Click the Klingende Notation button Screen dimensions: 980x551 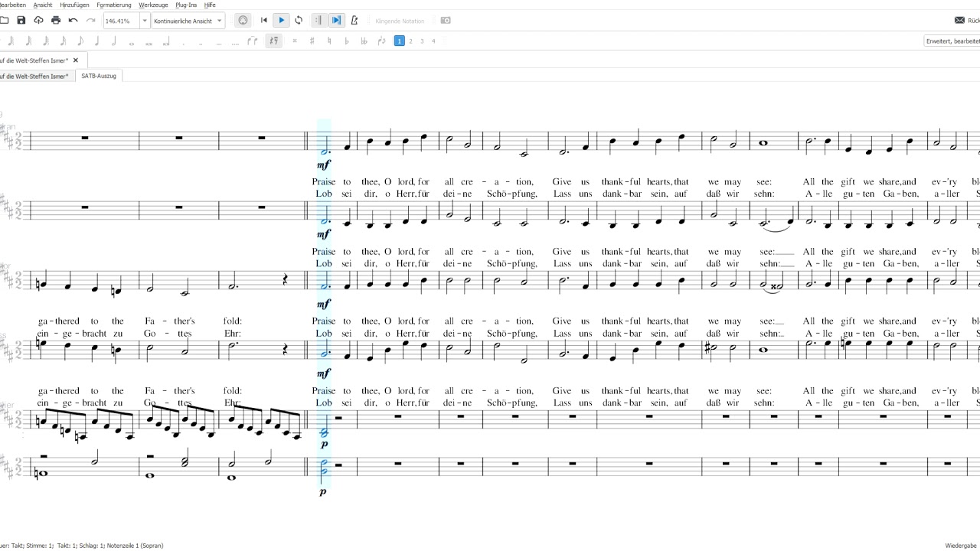[x=400, y=21]
